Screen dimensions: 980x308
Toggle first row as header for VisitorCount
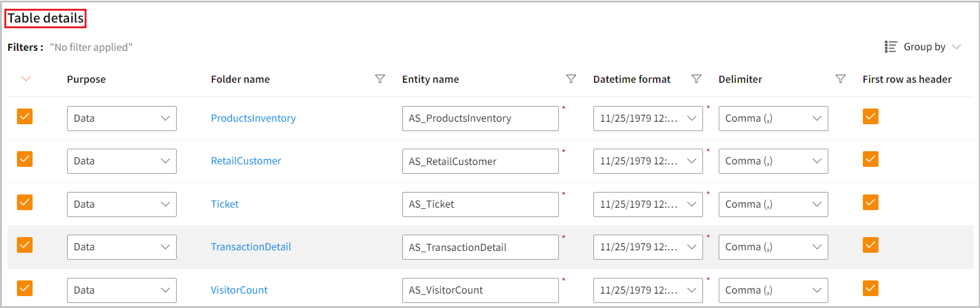click(870, 289)
